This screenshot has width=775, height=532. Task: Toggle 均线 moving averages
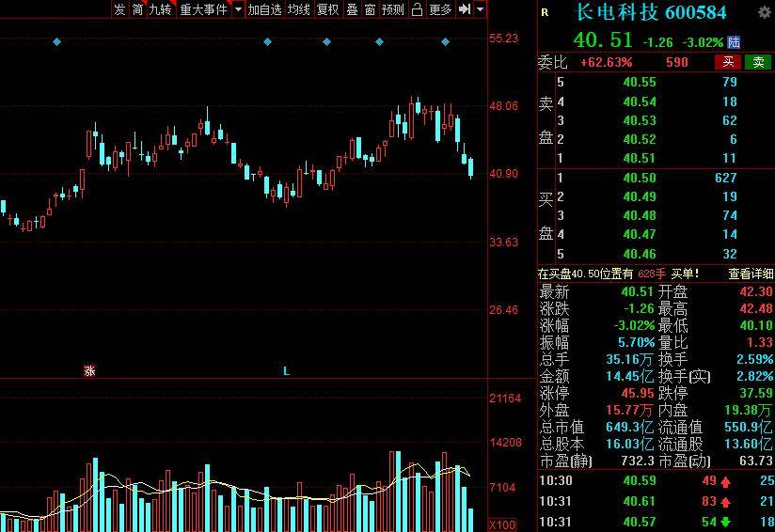(299, 9)
